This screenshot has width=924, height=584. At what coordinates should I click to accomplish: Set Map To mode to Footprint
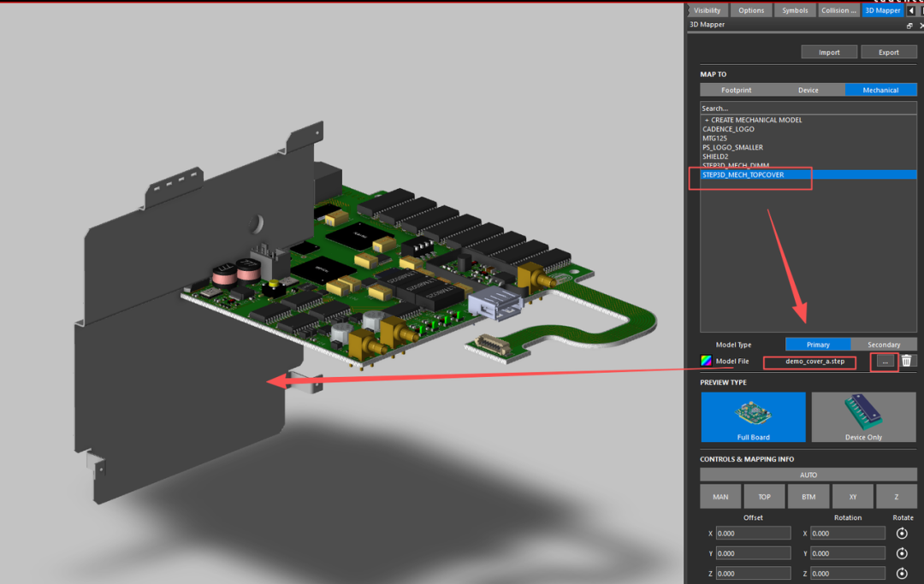tap(736, 90)
